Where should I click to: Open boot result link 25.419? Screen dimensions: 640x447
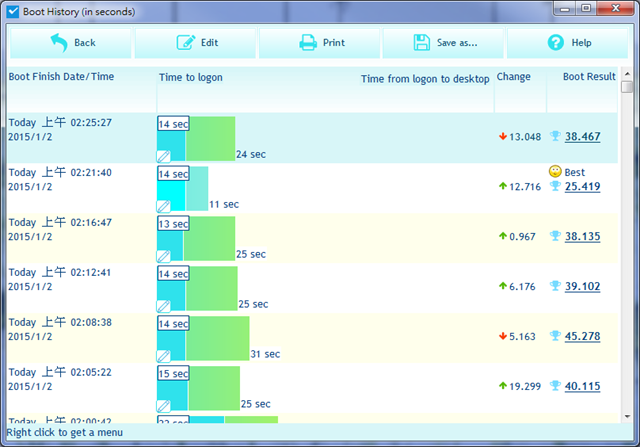tap(582, 187)
